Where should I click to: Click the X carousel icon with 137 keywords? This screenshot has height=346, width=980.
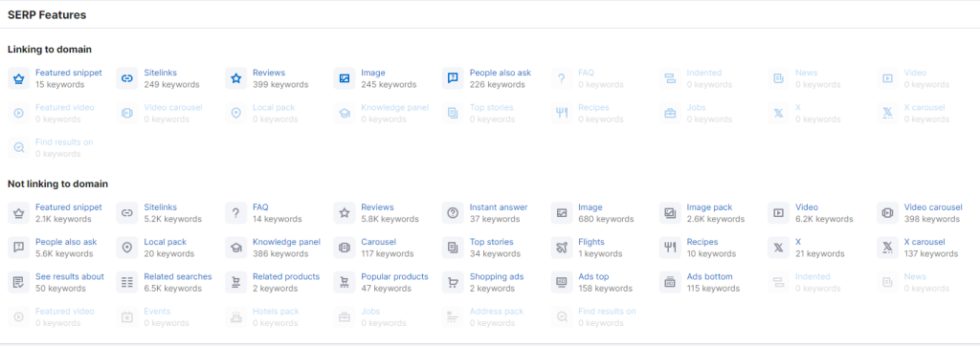pyautogui.click(x=887, y=248)
